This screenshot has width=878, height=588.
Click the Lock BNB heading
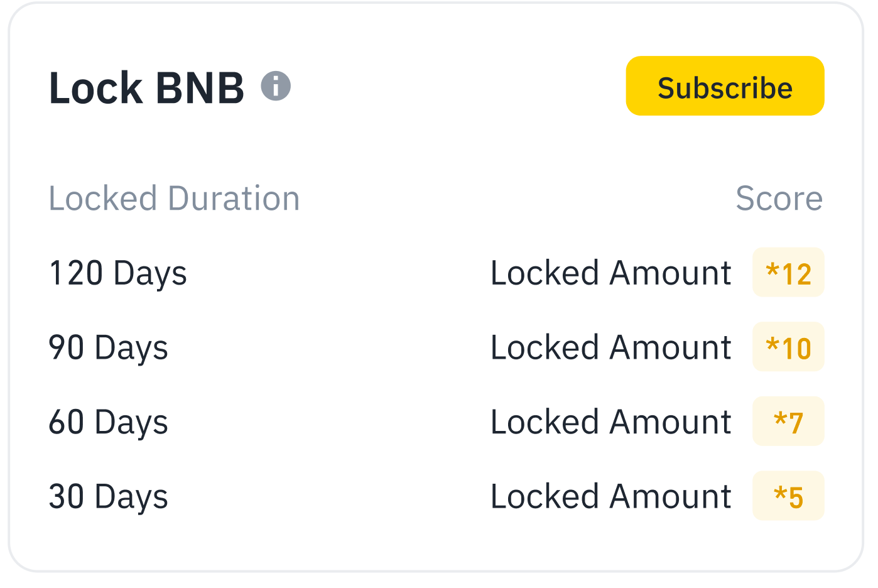[146, 88]
